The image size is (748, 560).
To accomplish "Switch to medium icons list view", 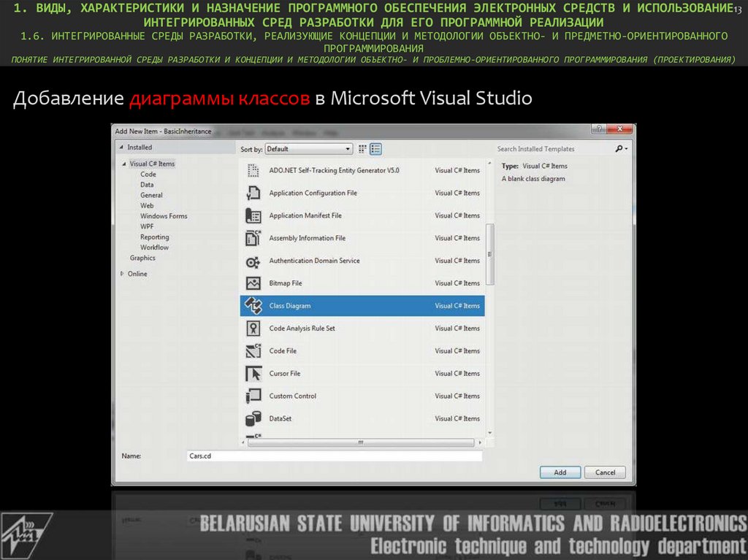I will 376,149.
